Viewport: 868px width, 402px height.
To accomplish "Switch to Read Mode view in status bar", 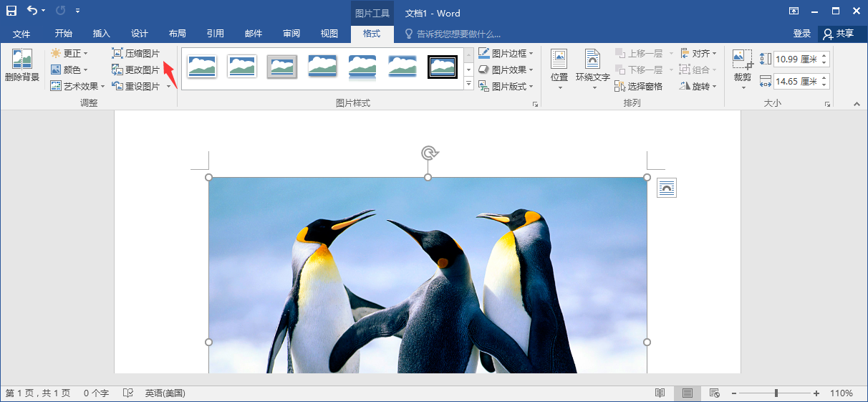I will tap(660, 393).
